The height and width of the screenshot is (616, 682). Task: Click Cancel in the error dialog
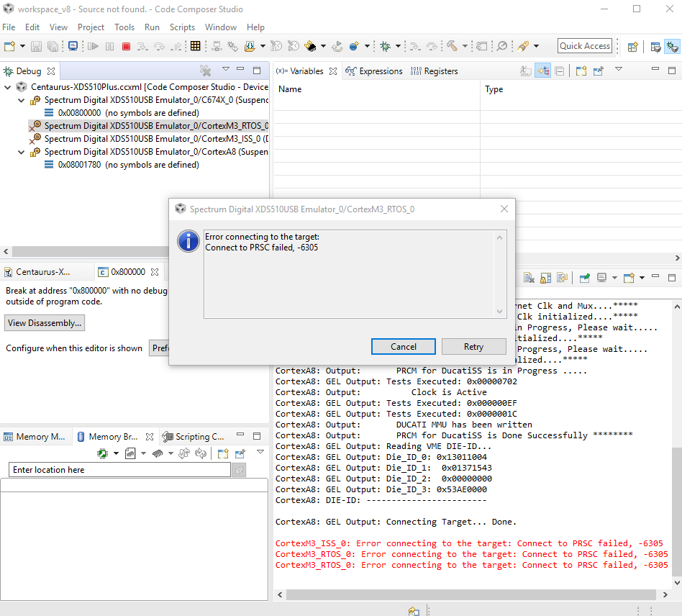pos(403,347)
